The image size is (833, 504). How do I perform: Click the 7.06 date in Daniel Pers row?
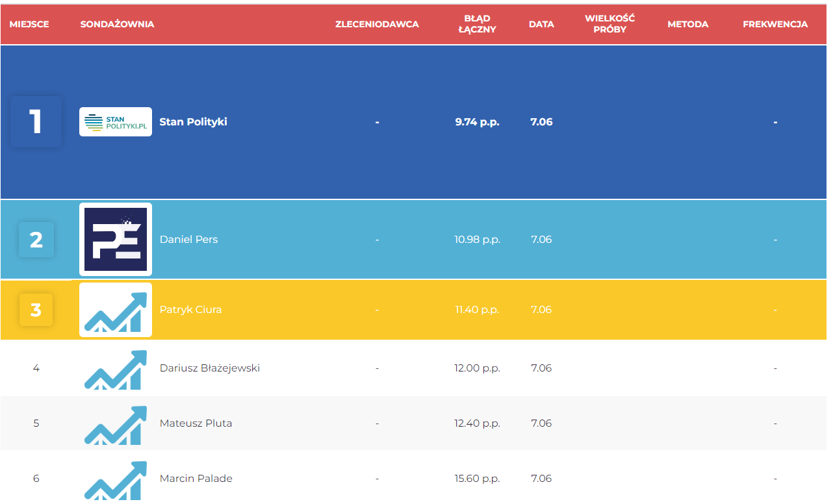tap(541, 239)
